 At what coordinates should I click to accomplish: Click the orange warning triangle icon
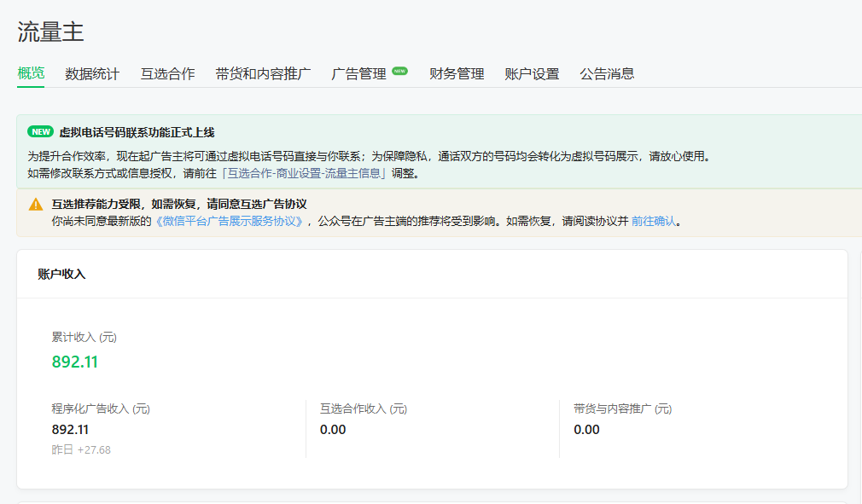click(x=35, y=205)
